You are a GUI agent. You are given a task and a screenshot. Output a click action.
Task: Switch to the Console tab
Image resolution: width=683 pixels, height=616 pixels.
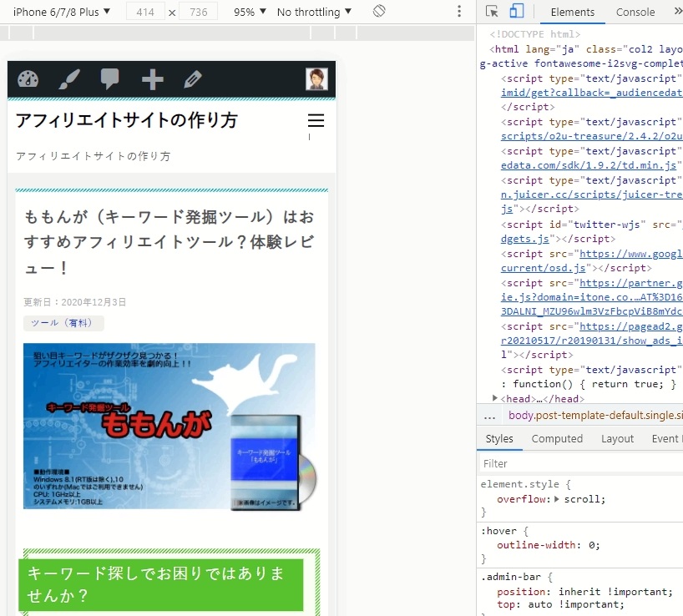point(635,13)
